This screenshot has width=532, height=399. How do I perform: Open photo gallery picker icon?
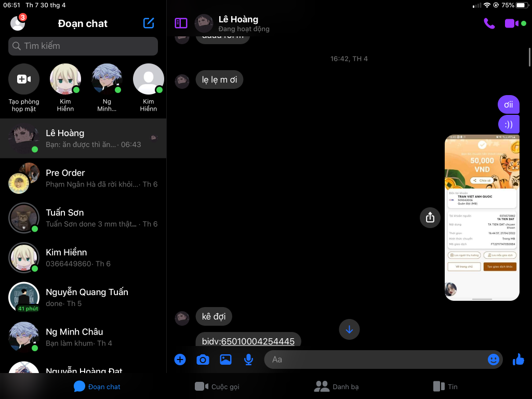[225, 359]
